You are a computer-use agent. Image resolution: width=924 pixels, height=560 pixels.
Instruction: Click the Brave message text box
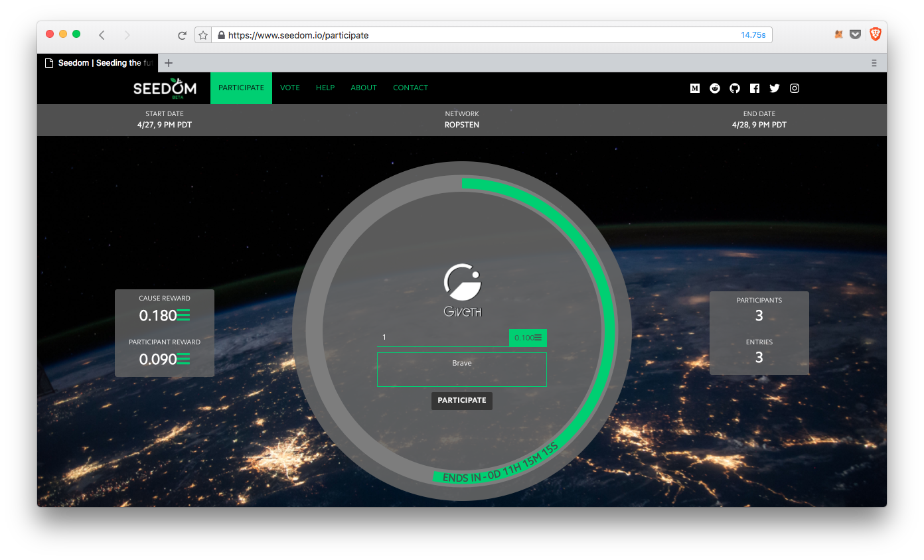pyautogui.click(x=462, y=370)
